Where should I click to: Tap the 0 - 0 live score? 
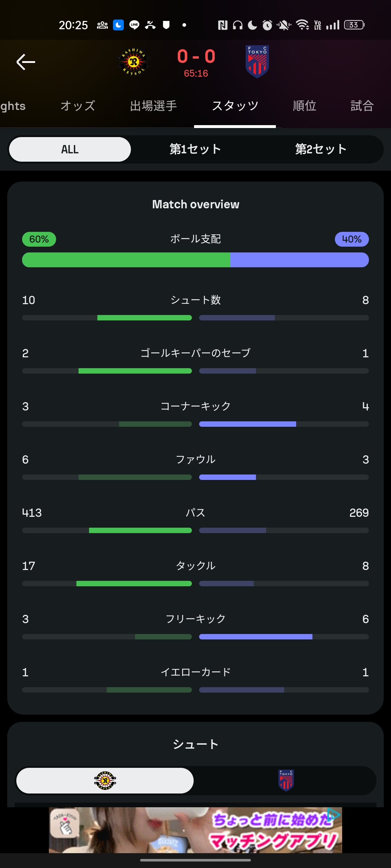click(x=196, y=56)
